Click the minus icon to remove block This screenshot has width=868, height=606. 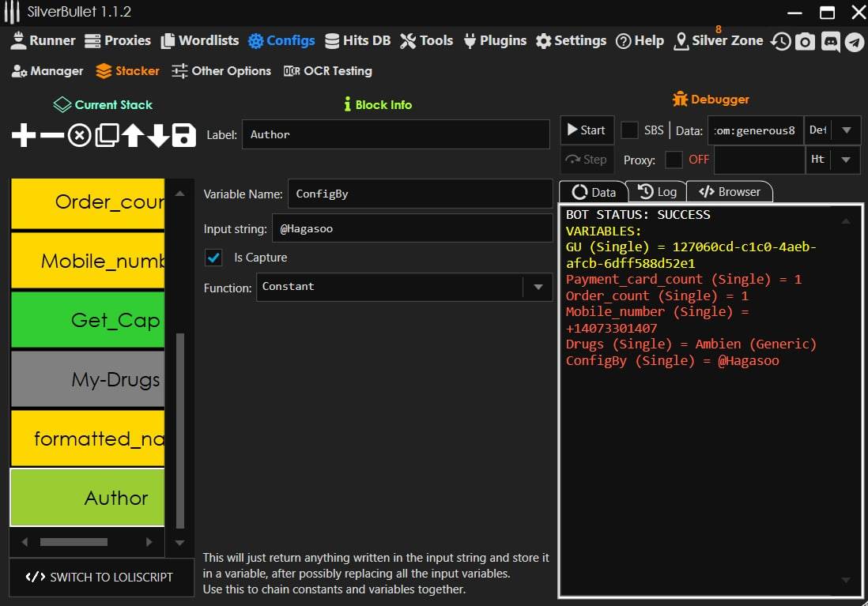[x=51, y=136]
